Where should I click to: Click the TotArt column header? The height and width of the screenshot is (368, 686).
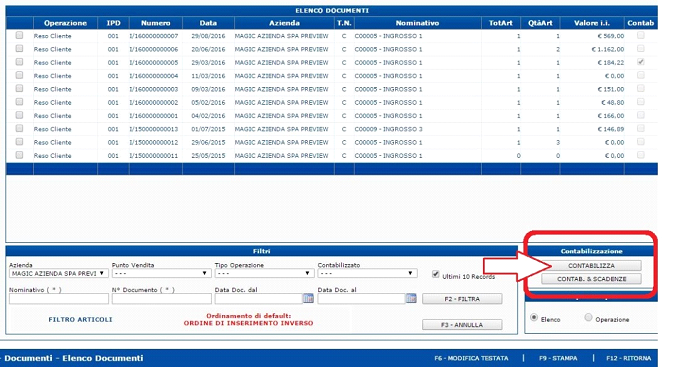(500, 23)
